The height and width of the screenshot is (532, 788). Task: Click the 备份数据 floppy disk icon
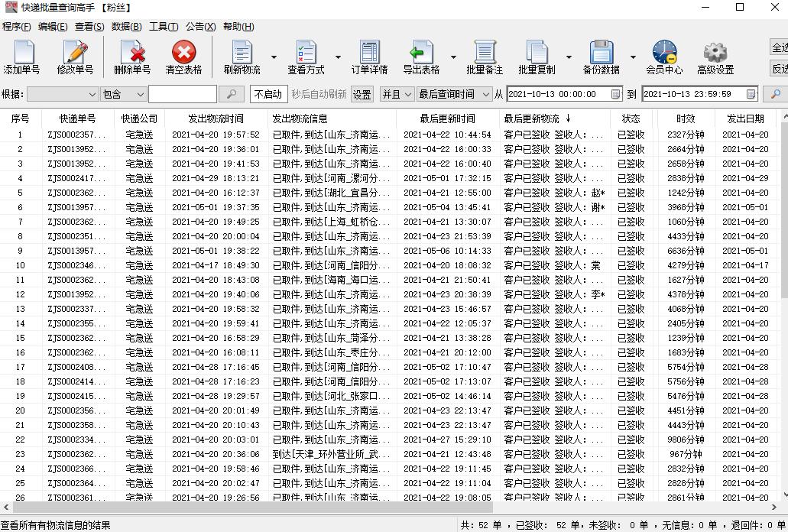pyautogui.click(x=601, y=52)
